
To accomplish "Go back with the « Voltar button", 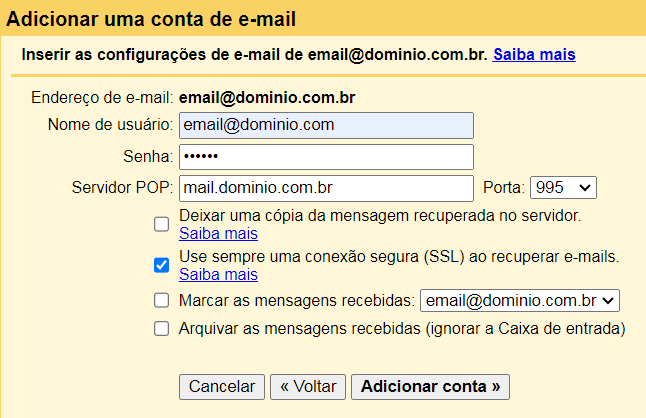I will click(308, 387).
